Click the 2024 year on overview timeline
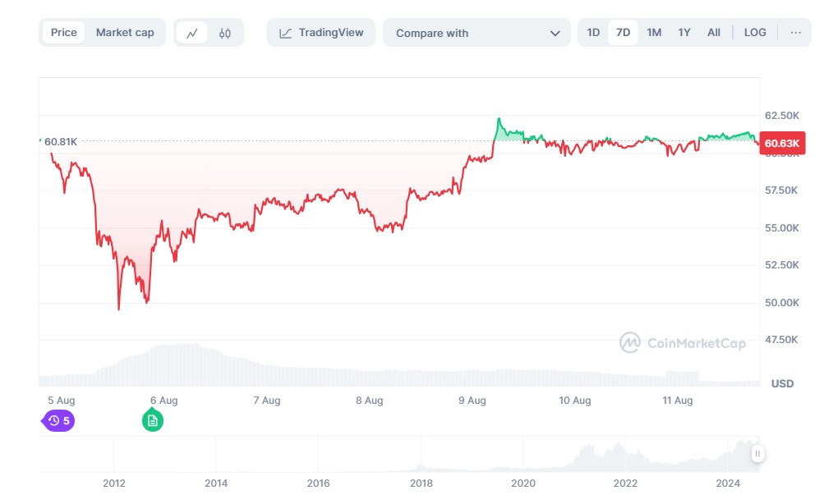 coord(728,483)
